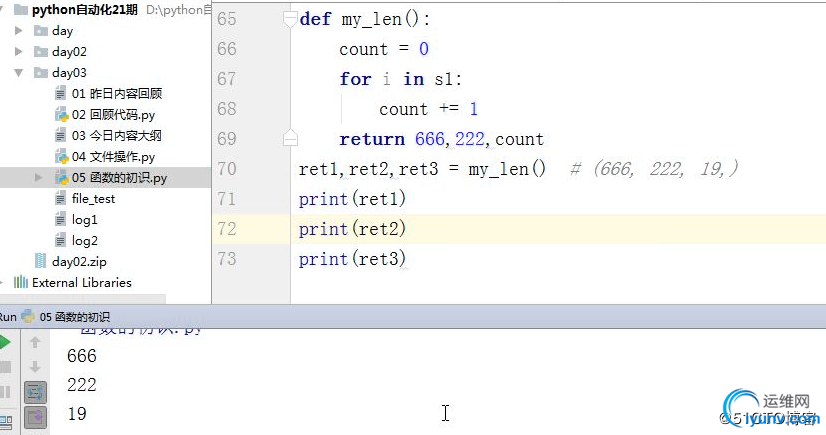The image size is (826, 435).
Task: Expand the day folder arrow
Action: point(18,31)
